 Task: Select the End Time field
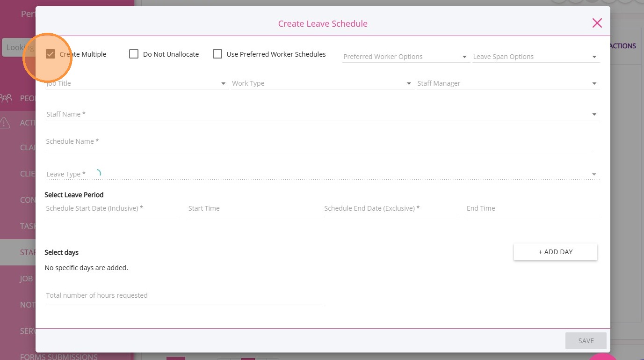[x=533, y=209]
